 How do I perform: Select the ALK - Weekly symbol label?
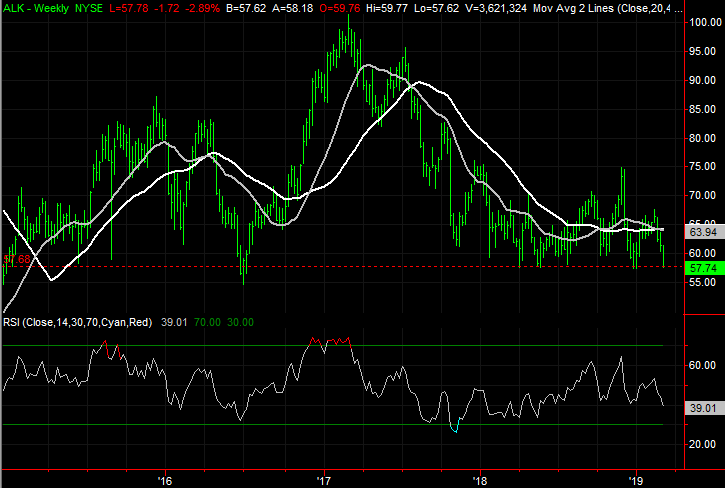click(36, 8)
